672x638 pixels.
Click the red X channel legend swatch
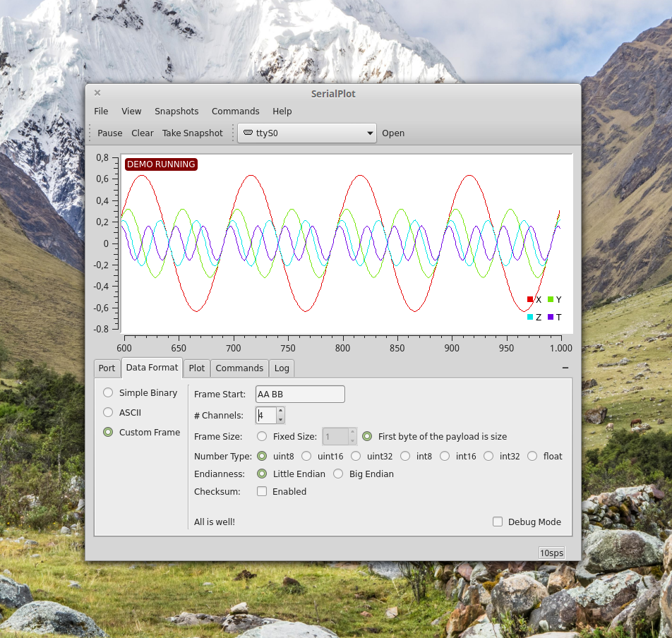pos(530,300)
